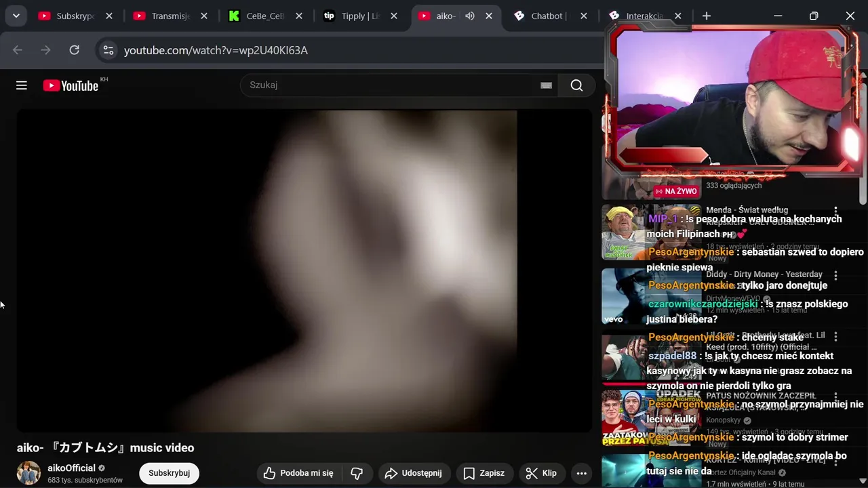This screenshot has width=868, height=488.
Task: Reload the page with the refresh icon
Action: 75,50
